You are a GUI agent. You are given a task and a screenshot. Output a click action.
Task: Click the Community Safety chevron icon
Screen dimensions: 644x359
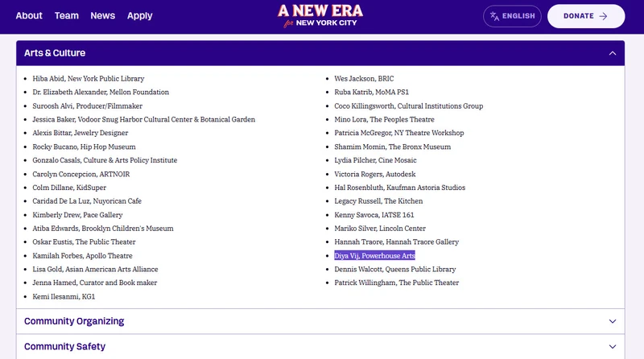pyautogui.click(x=613, y=347)
